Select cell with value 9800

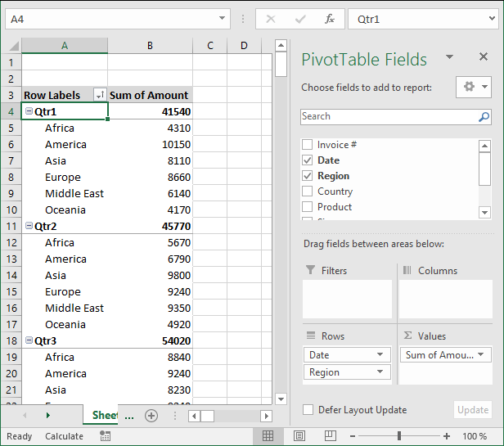pyautogui.click(x=150, y=275)
